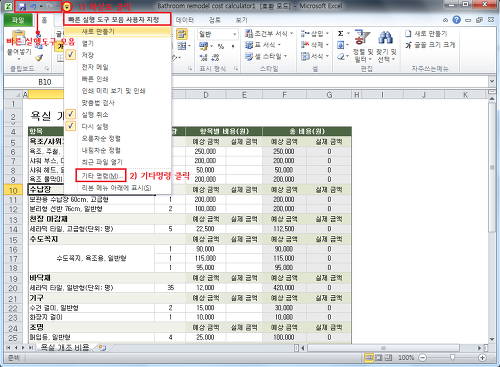This screenshot has width=500, height=367.
Task: Select 새로 만들기 in customize menu
Action: (x=118, y=32)
